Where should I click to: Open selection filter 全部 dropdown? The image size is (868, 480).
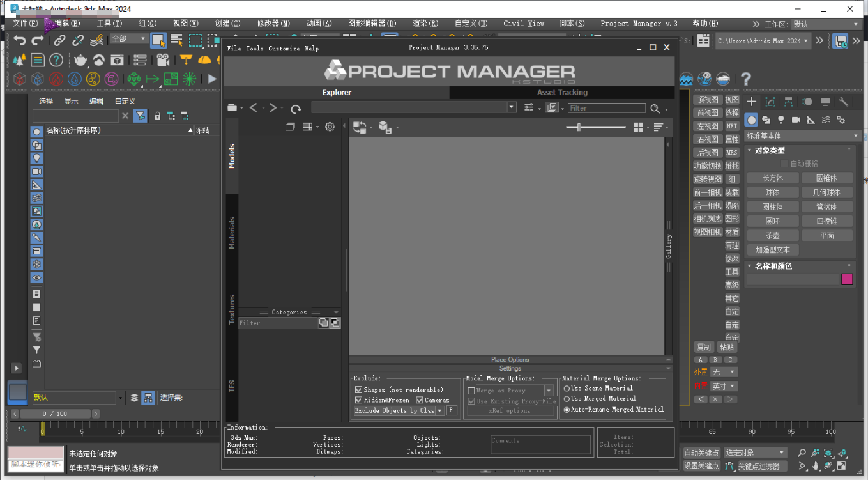pos(129,39)
